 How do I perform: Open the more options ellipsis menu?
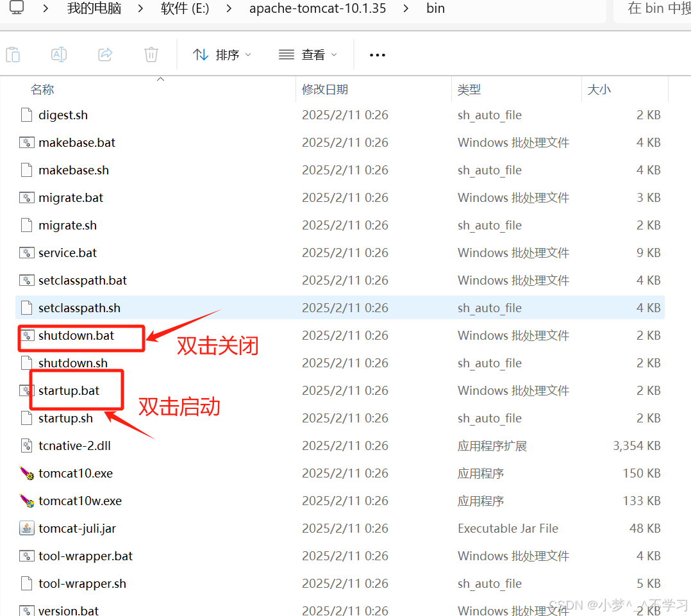click(x=377, y=55)
